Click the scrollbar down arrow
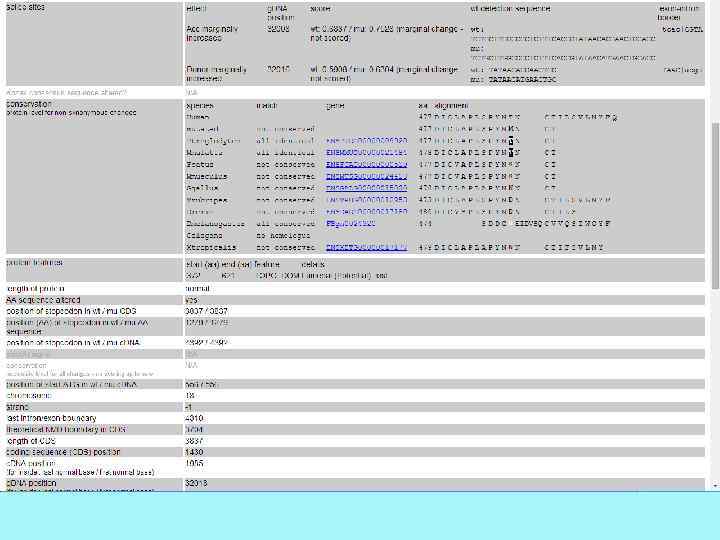Screen dimensions: 720x540 point(715,486)
